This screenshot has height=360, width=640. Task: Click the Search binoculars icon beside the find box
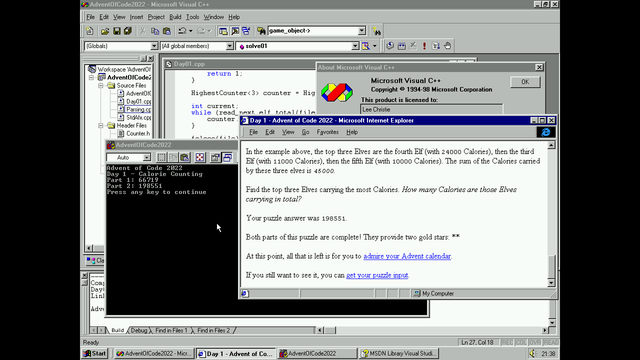pyautogui.click(x=376, y=31)
